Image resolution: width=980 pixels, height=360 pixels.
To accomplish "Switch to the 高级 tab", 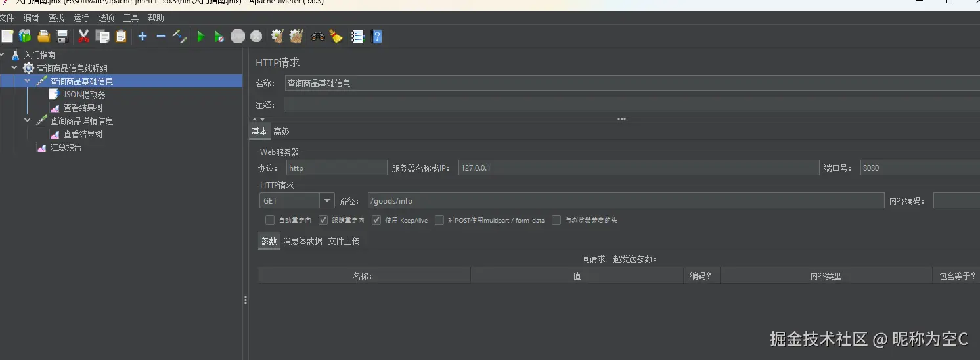I will coord(281,131).
